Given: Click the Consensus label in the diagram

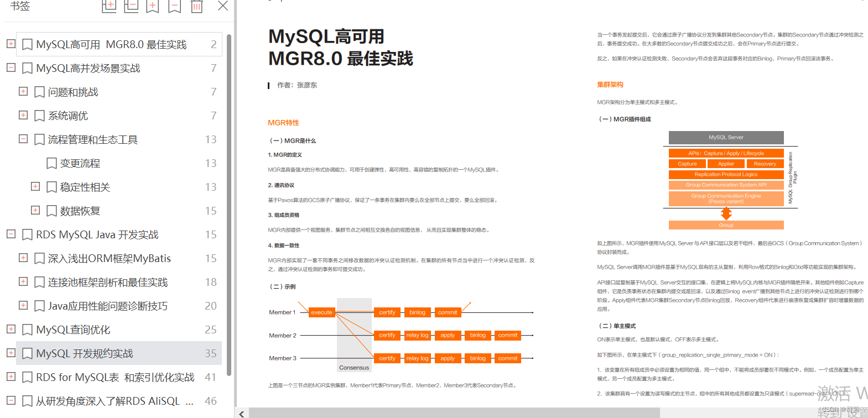Looking at the screenshot, I should pyautogui.click(x=354, y=368).
